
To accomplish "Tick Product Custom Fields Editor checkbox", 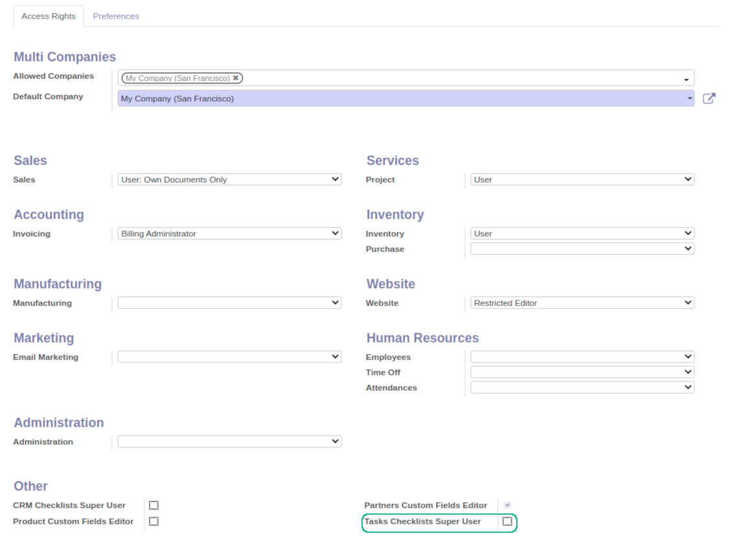I will tap(154, 521).
